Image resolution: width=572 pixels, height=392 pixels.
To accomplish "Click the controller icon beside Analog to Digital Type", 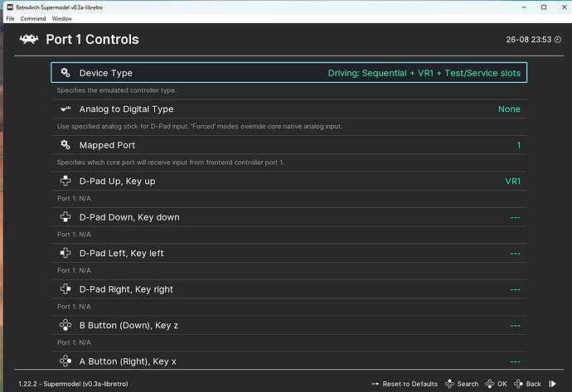I will tap(65, 109).
